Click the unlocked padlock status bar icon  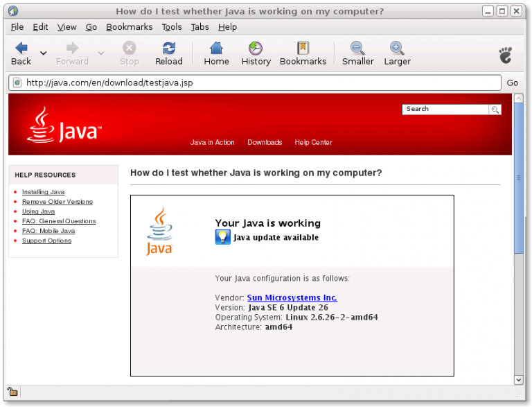[x=12, y=391]
